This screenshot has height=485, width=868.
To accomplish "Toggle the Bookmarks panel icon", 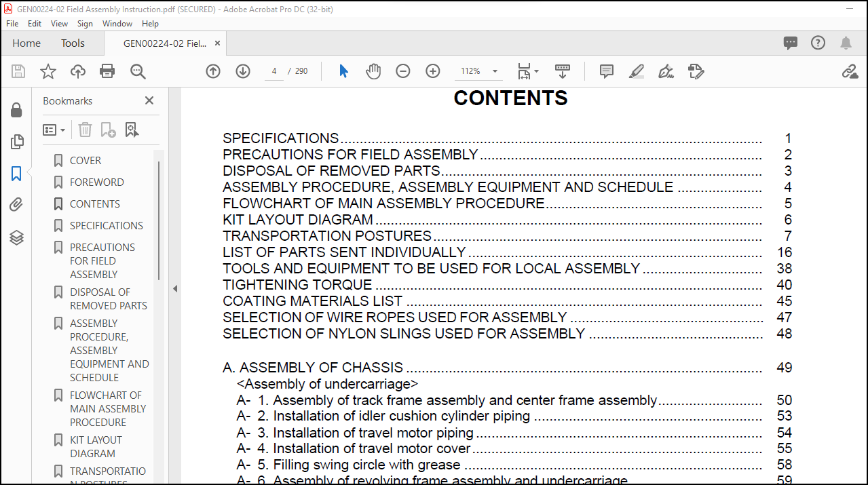I will [x=16, y=174].
